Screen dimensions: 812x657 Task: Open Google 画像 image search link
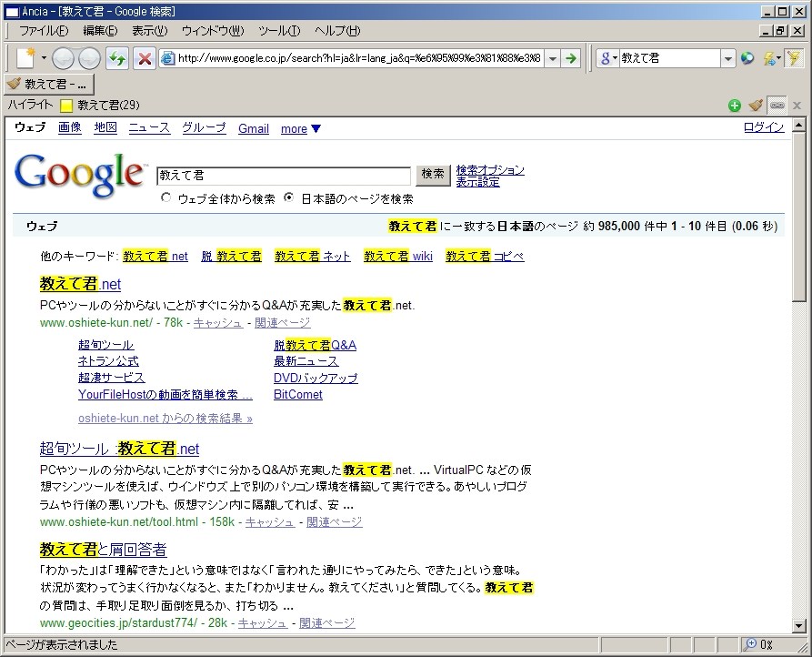[x=69, y=128]
